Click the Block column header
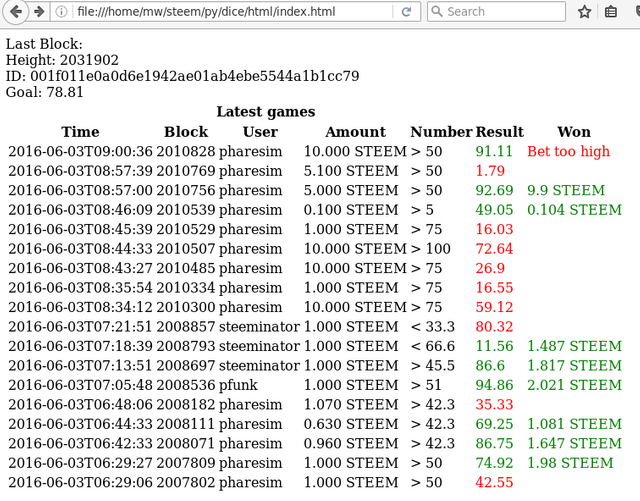 point(186,132)
